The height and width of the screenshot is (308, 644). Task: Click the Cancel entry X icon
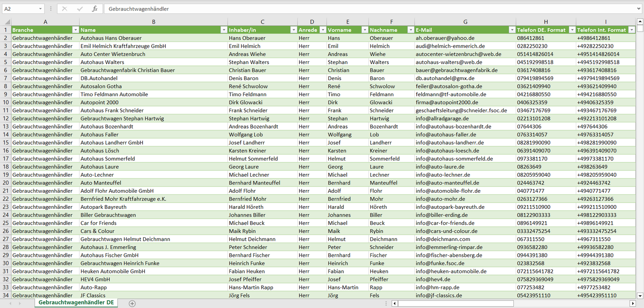coord(65,9)
